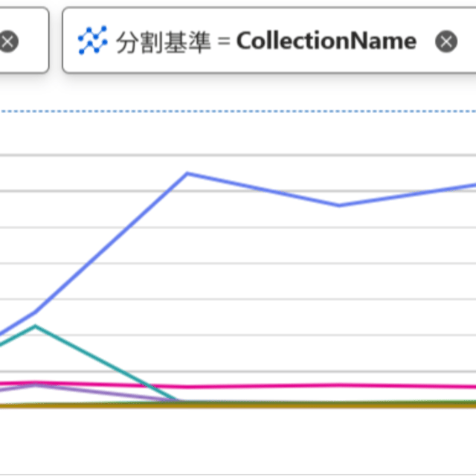Click the 分割基準 label text

tap(164, 42)
